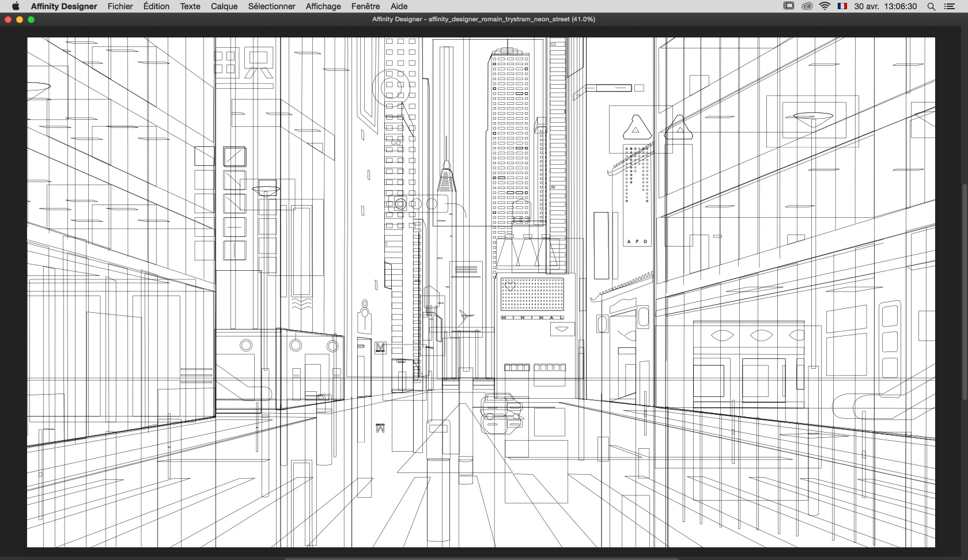Open the Calque menu

(x=224, y=6)
